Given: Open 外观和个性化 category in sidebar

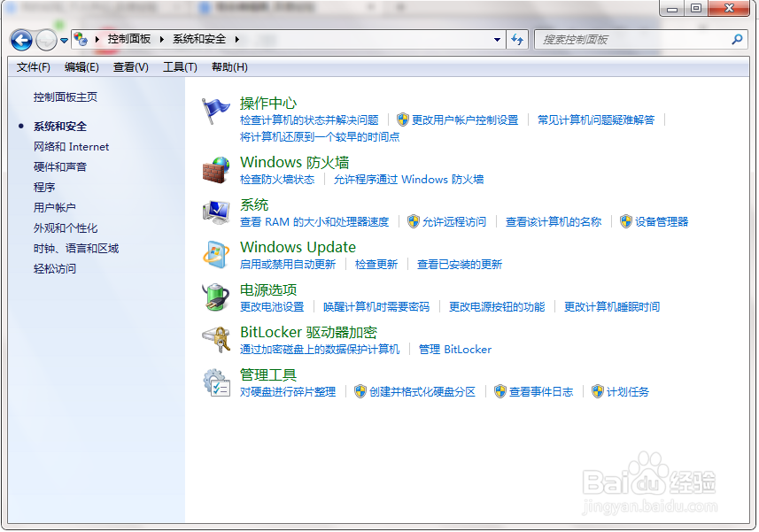Looking at the screenshot, I should (66, 227).
